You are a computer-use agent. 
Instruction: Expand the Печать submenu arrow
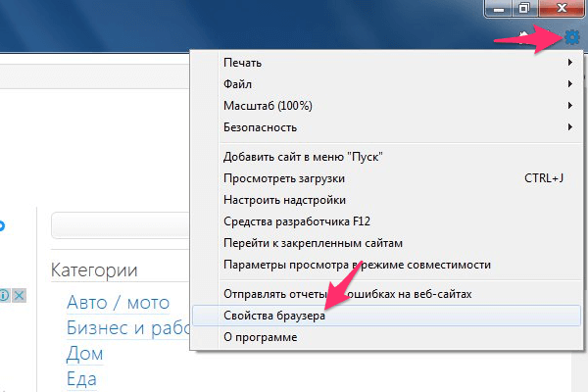click(569, 63)
